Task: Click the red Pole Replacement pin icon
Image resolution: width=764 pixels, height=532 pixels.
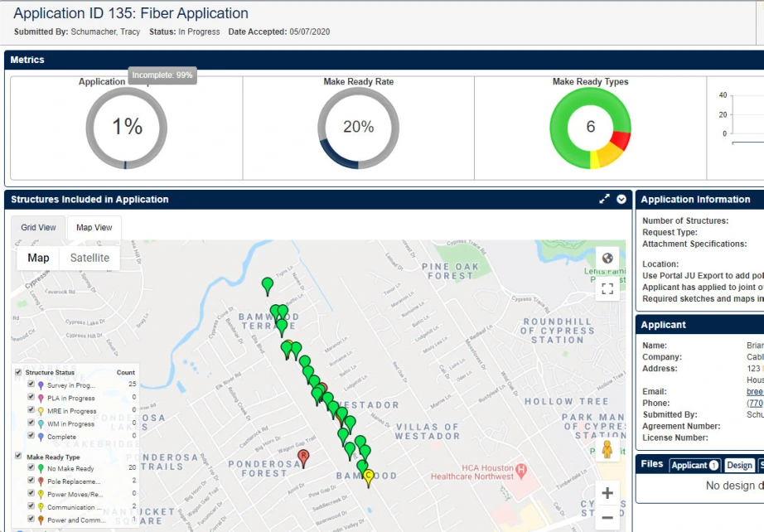Action: click(41, 481)
